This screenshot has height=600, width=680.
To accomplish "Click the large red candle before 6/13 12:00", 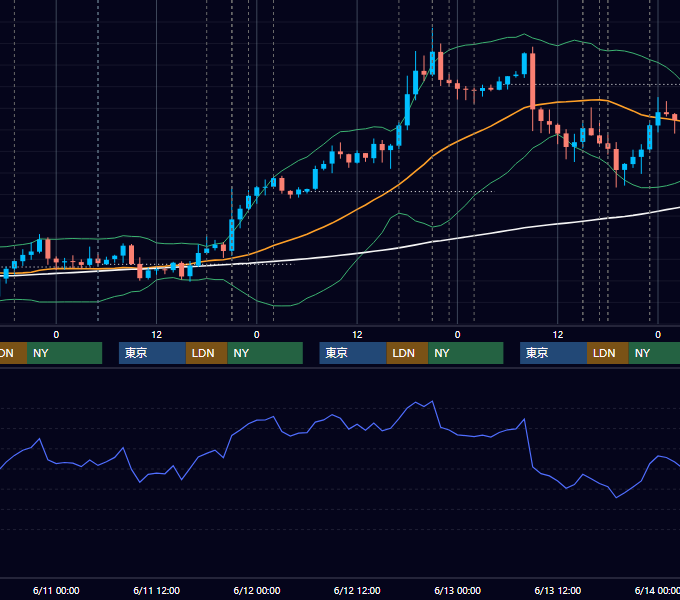I will click(533, 81).
